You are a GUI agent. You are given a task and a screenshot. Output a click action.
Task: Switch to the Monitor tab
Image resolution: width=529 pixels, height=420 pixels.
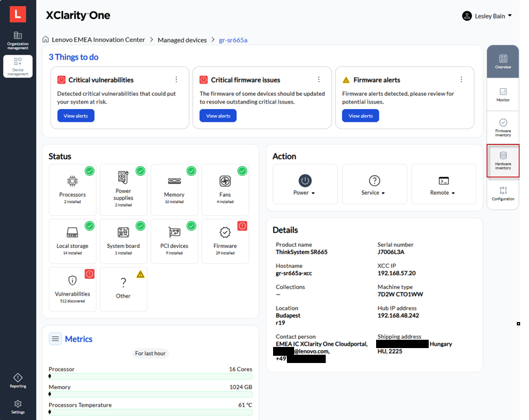point(503,95)
